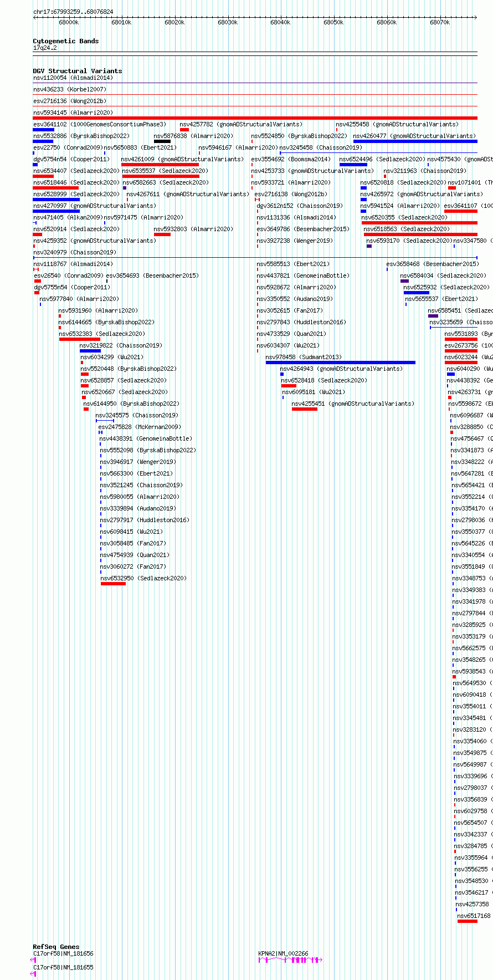Screen dimensions: 493x980
Task: Click the long blue bar under nsv978458
Action: point(340,363)
